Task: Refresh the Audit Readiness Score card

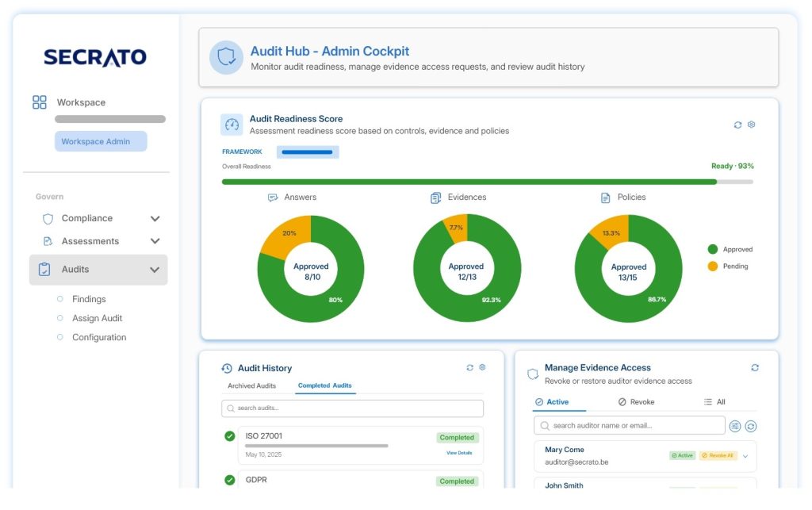Action: 737,125
